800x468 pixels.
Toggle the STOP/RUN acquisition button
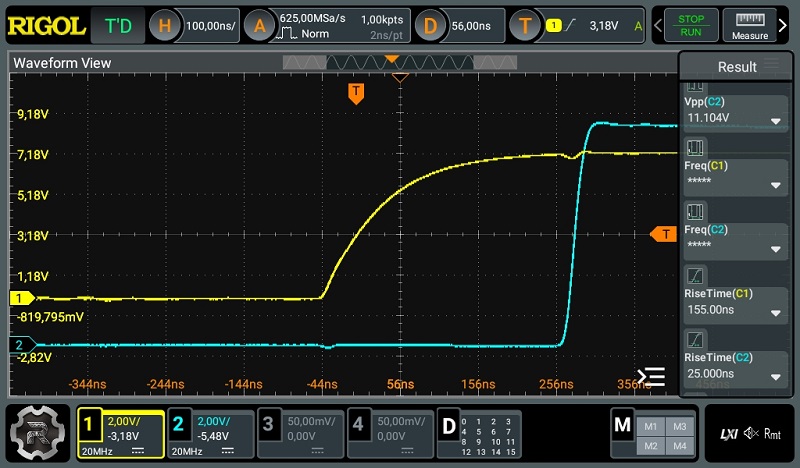(691, 25)
